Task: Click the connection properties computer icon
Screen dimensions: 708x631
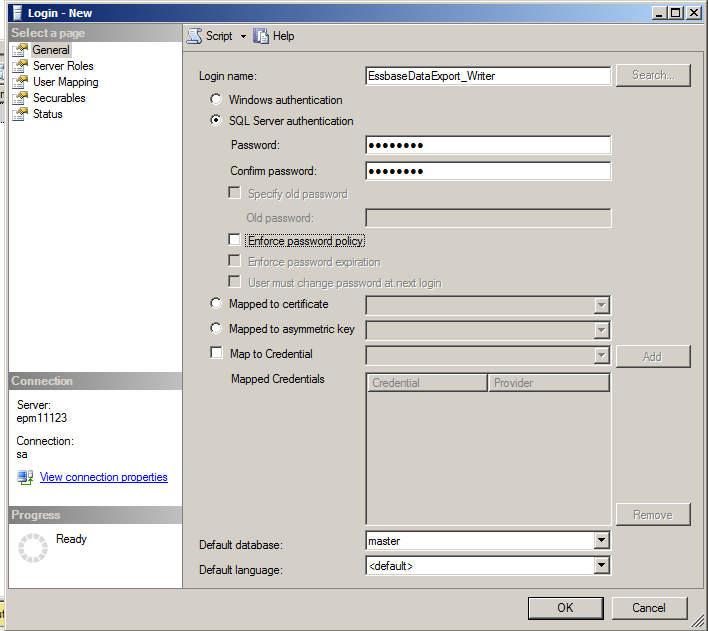Action: coord(25,477)
